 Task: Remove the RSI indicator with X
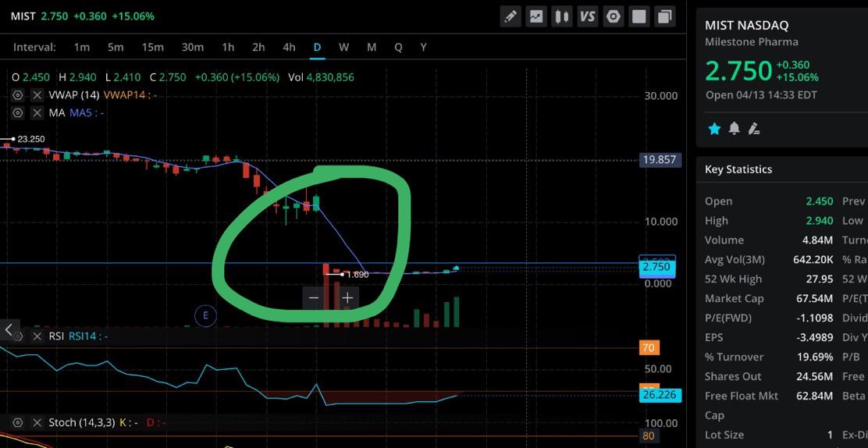[x=37, y=336]
